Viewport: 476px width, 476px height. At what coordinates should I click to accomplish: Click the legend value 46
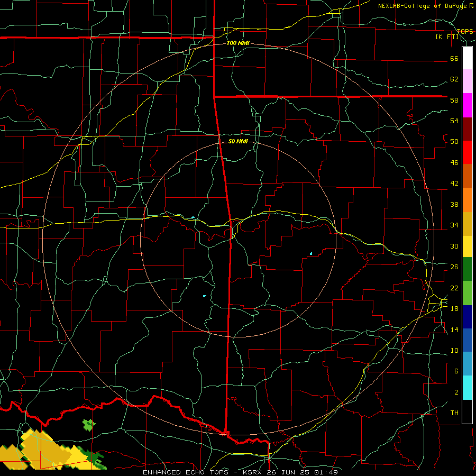tap(454, 162)
